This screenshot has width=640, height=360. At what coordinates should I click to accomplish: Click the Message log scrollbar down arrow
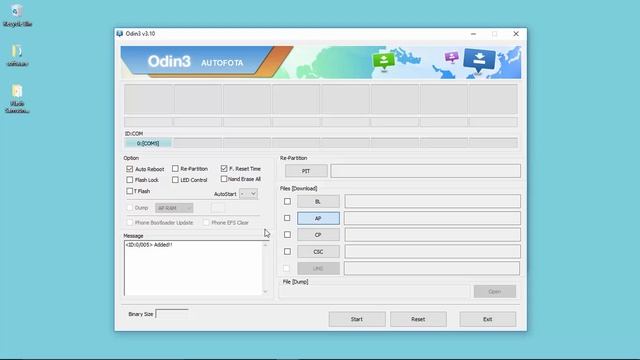pos(265,291)
